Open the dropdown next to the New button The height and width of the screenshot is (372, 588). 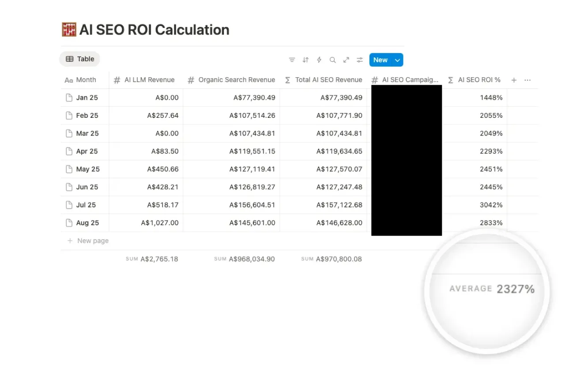[397, 60]
